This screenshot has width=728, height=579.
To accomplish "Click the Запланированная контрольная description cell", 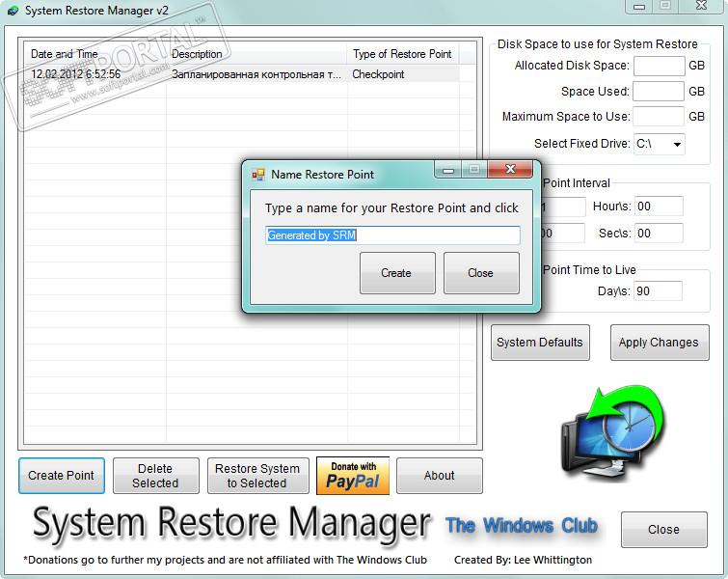I will coord(256,74).
